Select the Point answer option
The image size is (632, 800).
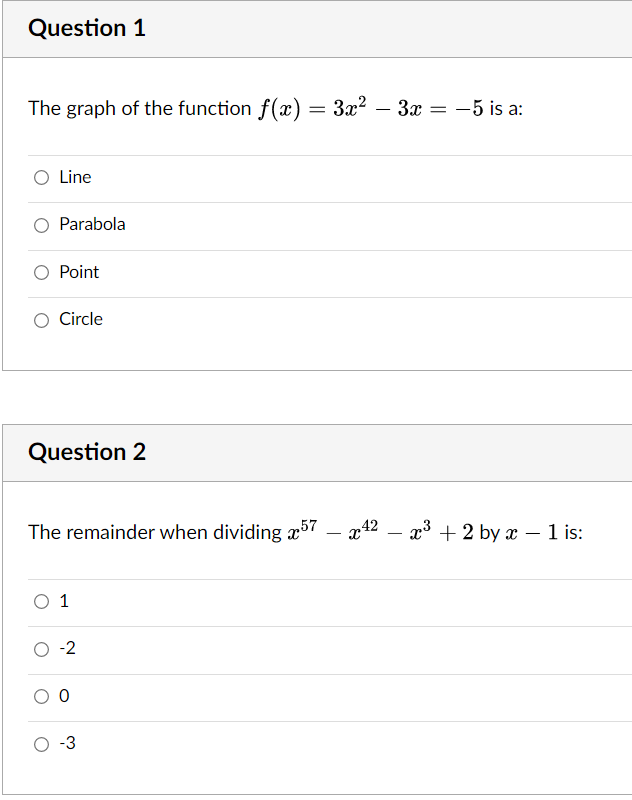[41, 272]
